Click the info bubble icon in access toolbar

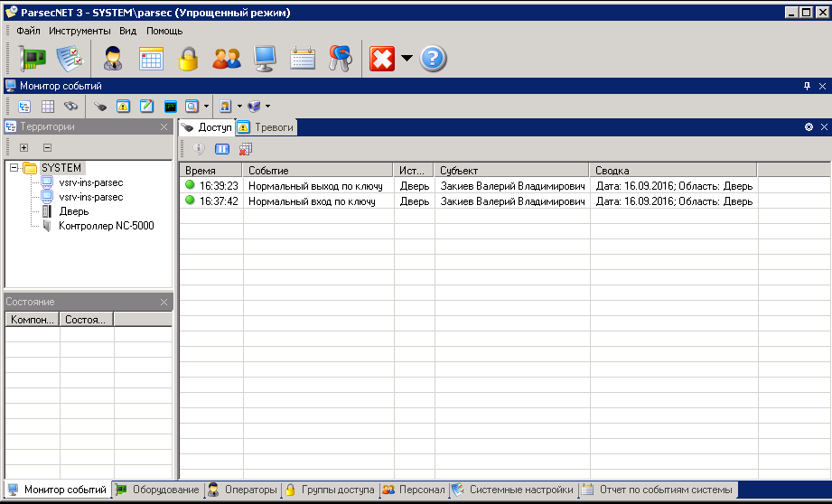click(199, 149)
